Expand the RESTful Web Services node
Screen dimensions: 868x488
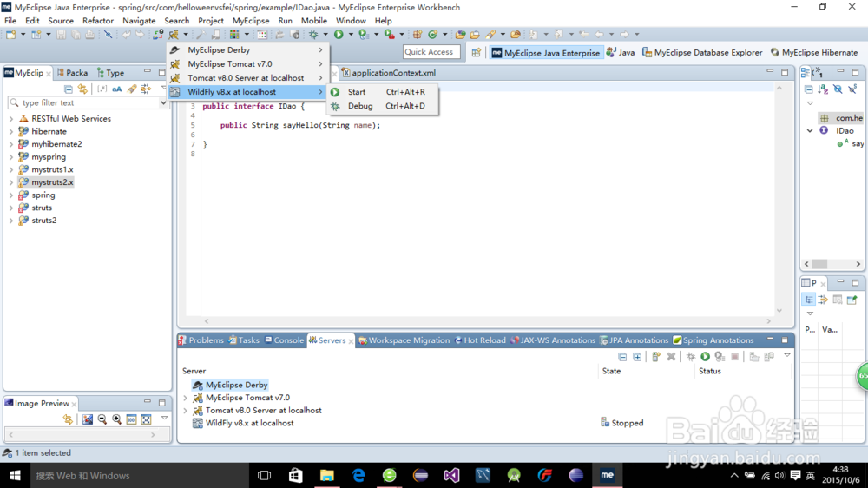point(11,119)
